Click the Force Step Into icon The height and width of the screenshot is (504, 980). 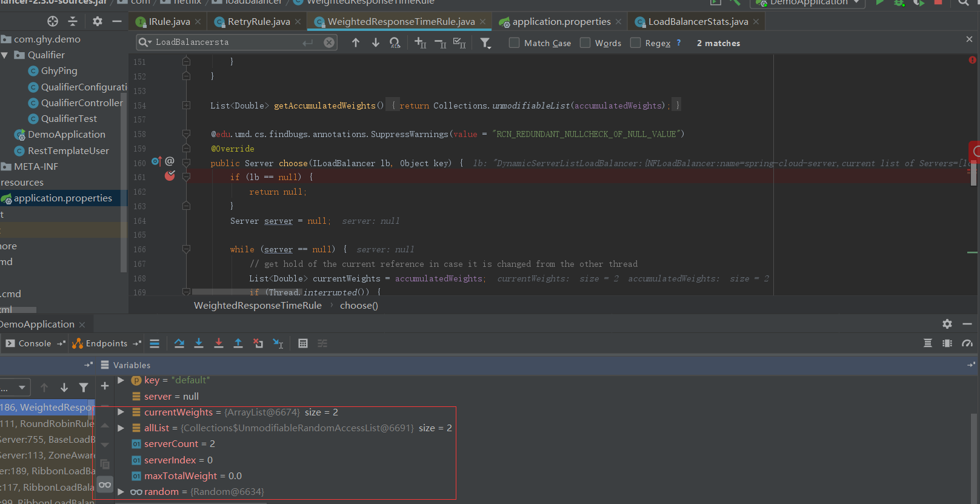(219, 343)
